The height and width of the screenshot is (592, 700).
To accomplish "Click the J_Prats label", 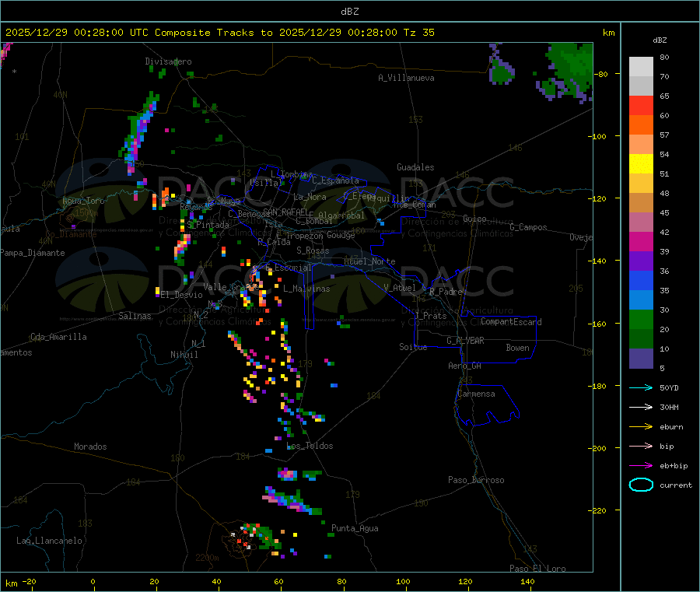I will [x=430, y=315].
